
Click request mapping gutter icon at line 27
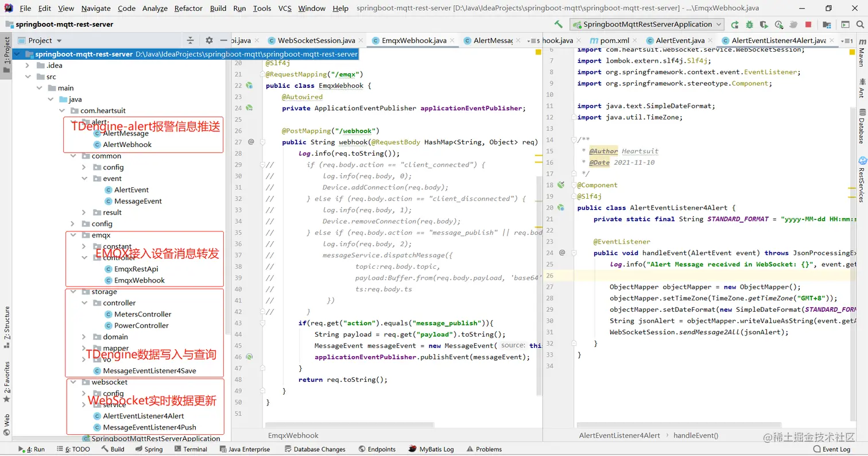click(251, 142)
